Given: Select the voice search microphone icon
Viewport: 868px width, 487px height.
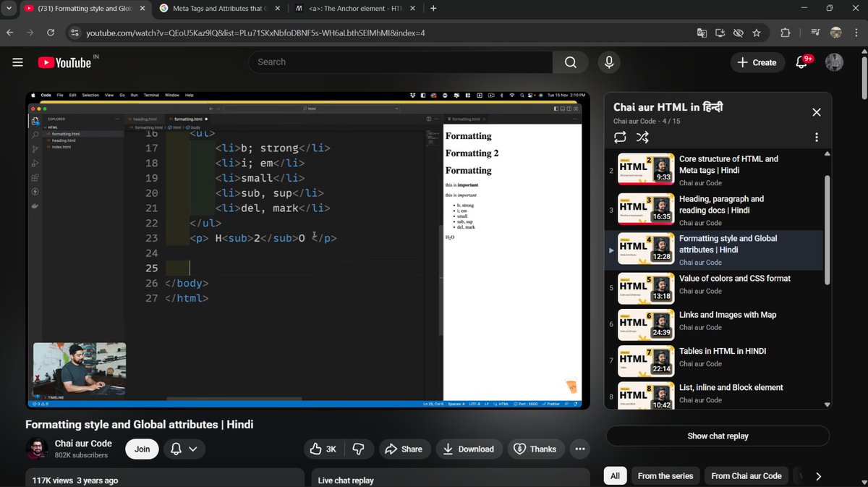Looking at the screenshot, I should pos(608,62).
